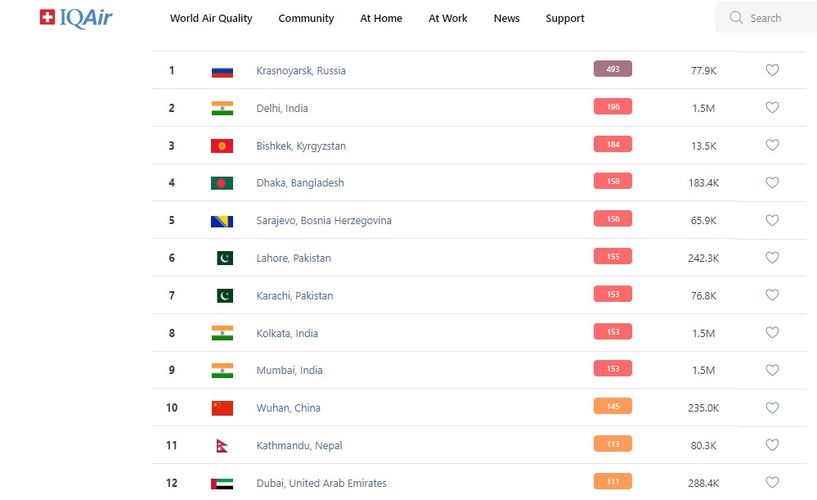Click the 493 AQI badge
Image resolution: width=817 pixels, height=500 pixels.
tap(612, 69)
